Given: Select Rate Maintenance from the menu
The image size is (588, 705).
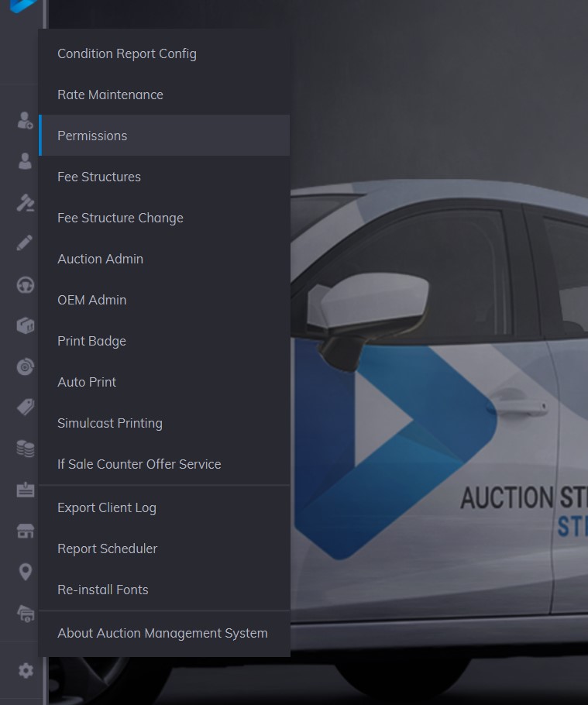Looking at the screenshot, I should (110, 95).
